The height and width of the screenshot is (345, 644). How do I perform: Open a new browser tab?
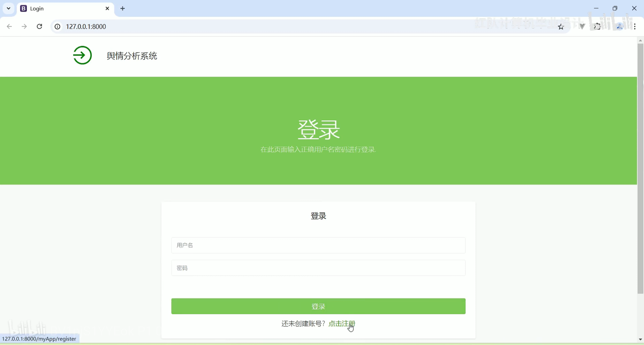tap(123, 9)
